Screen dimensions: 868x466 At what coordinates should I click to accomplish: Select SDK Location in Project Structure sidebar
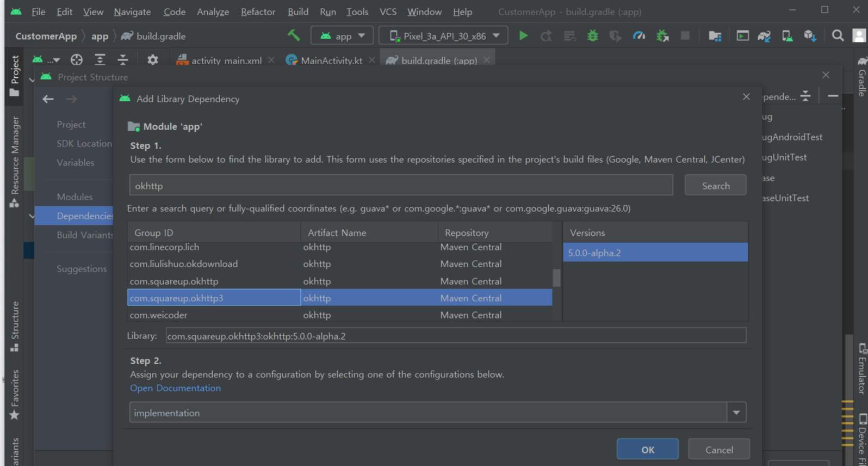(x=84, y=143)
